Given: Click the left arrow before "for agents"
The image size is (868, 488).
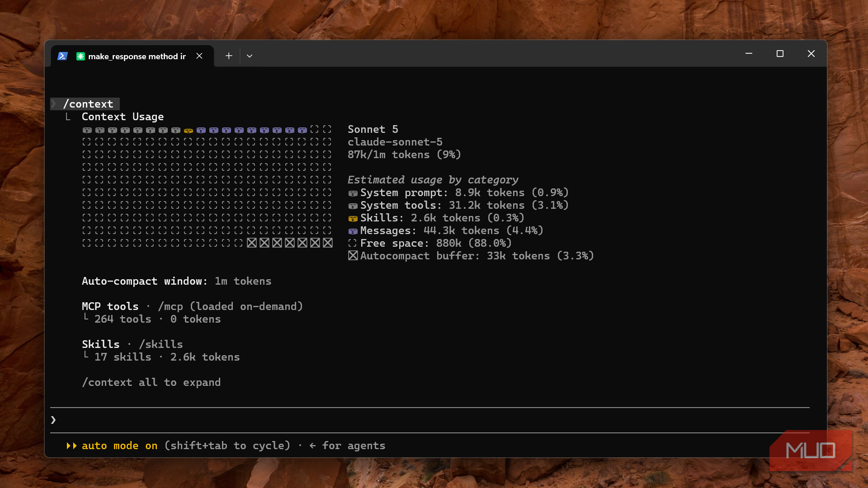Looking at the screenshot, I should coord(312,446).
